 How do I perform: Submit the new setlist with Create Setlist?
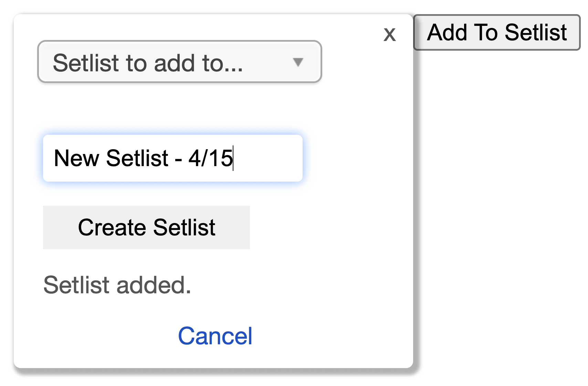[146, 227]
